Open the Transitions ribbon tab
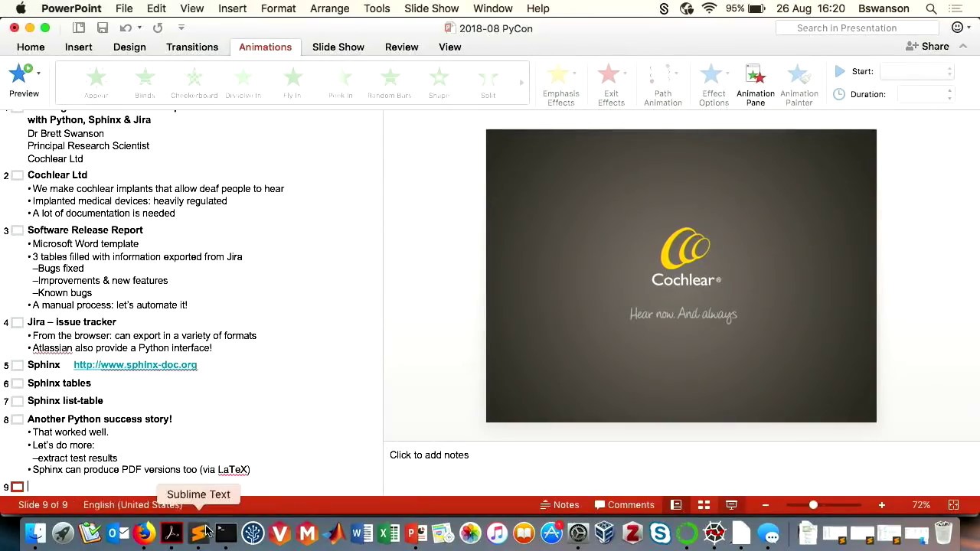Screen dimensions: 980x551 coord(192,47)
